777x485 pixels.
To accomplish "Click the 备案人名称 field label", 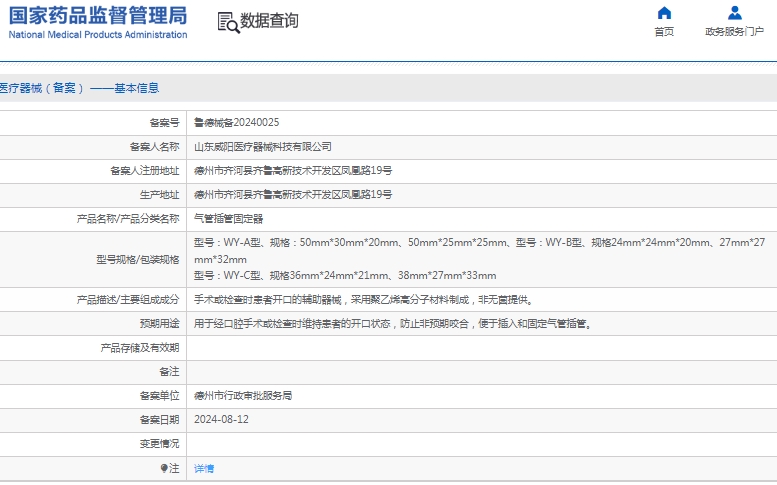I will [x=155, y=147].
